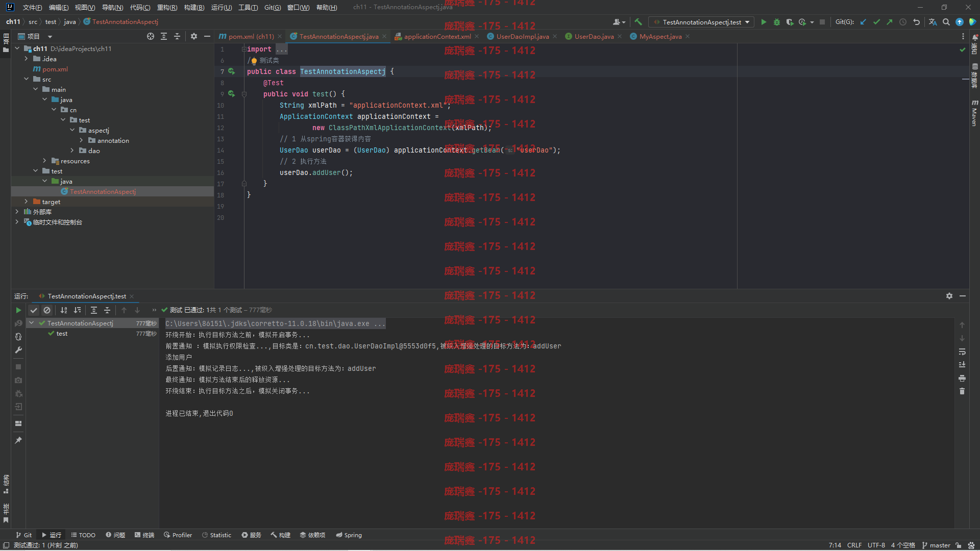Open the Maven side panel
The image size is (980, 551).
click(974, 113)
